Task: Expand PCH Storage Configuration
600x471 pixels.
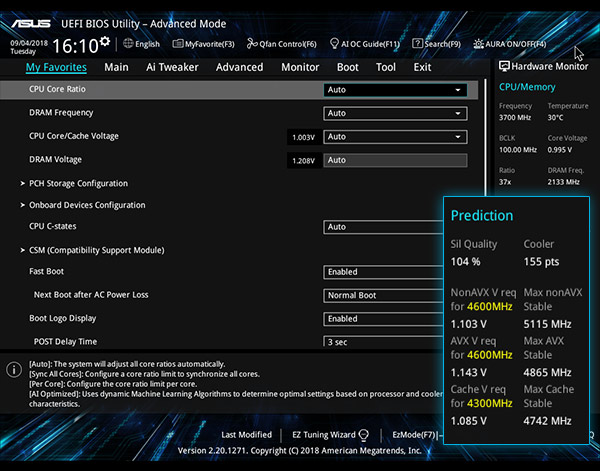Action: 78,183
